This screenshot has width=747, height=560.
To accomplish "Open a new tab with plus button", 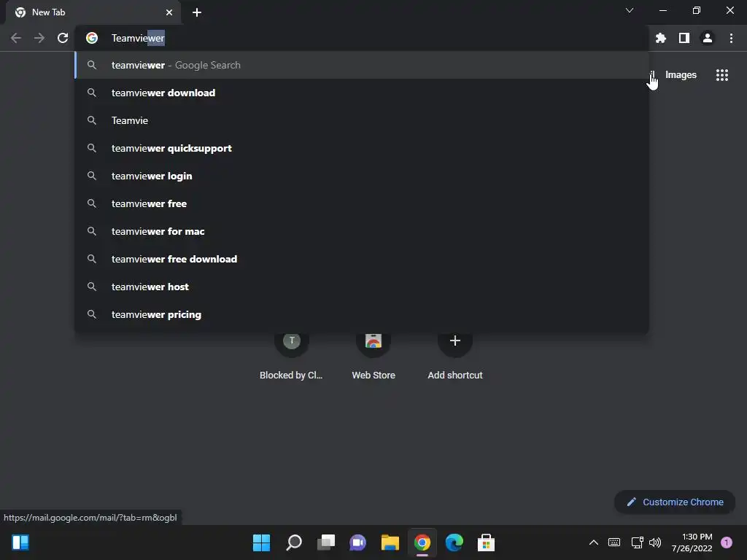I will coord(197,12).
